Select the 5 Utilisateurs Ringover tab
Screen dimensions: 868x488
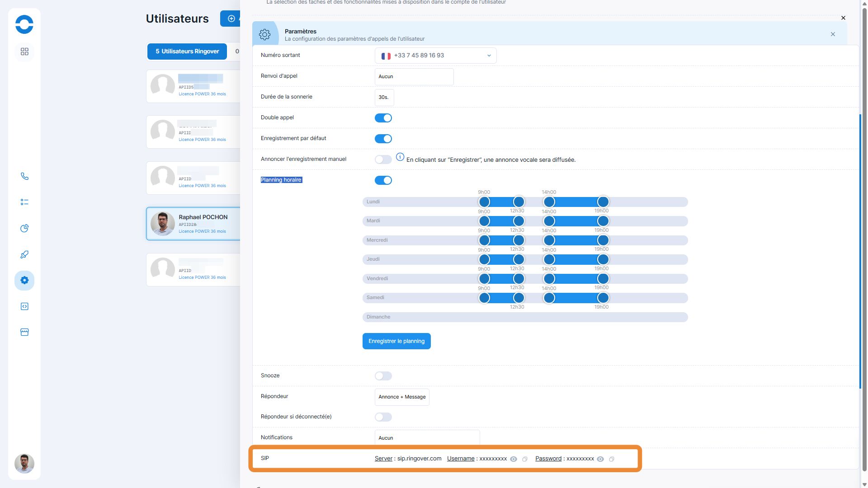coord(187,52)
